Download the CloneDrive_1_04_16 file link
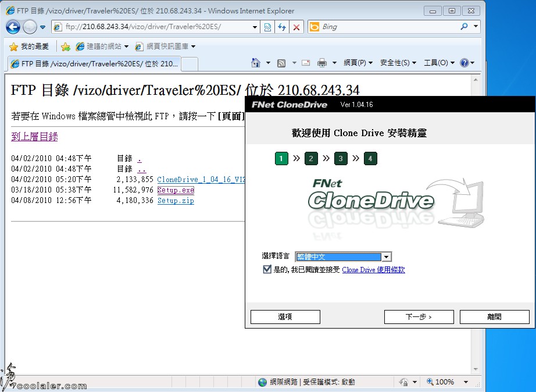This screenshot has width=536, height=392. [x=201, y=180]
